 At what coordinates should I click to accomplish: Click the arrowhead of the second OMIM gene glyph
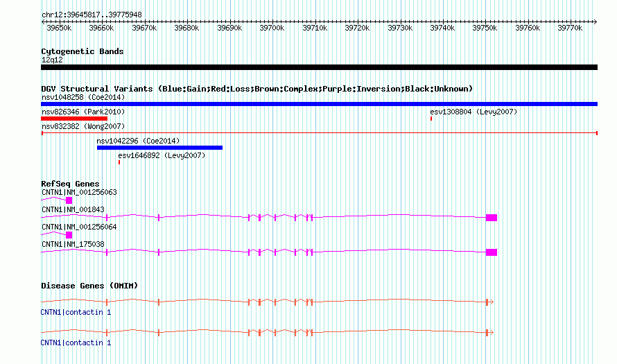[x=491, y=333]
